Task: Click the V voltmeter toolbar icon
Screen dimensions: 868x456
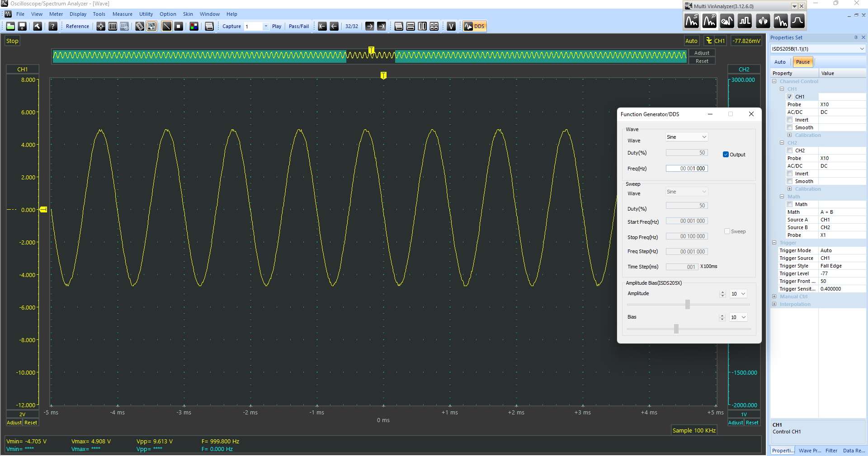Action: [x=451, y=26]
